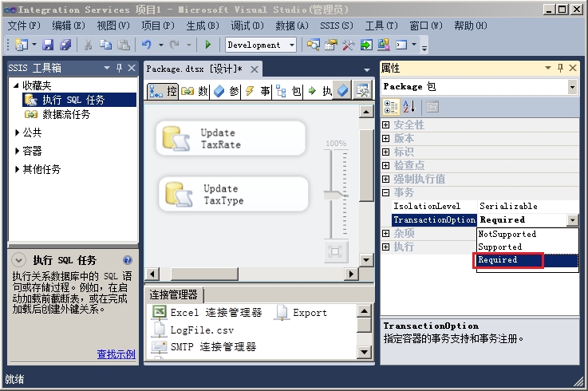Click the Redo toolbar icon
Viewport: 588px width, 391px height.
(175, 45)
